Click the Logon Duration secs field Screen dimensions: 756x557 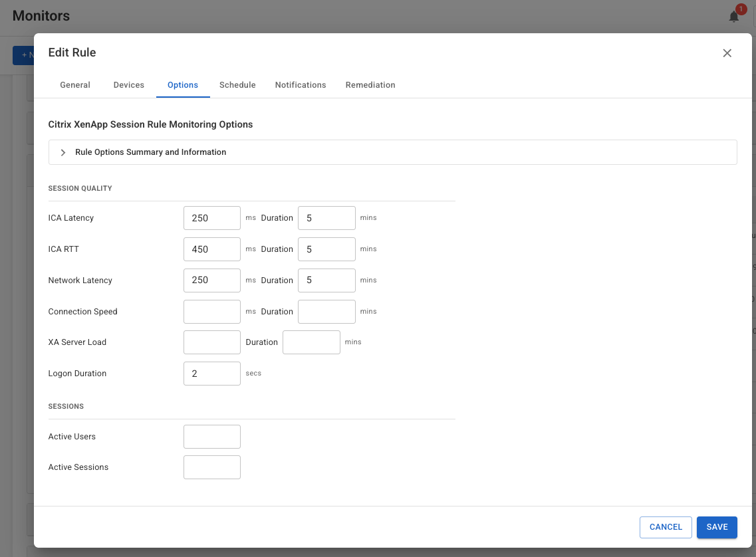pyautogui.click(x=212, y=374)
